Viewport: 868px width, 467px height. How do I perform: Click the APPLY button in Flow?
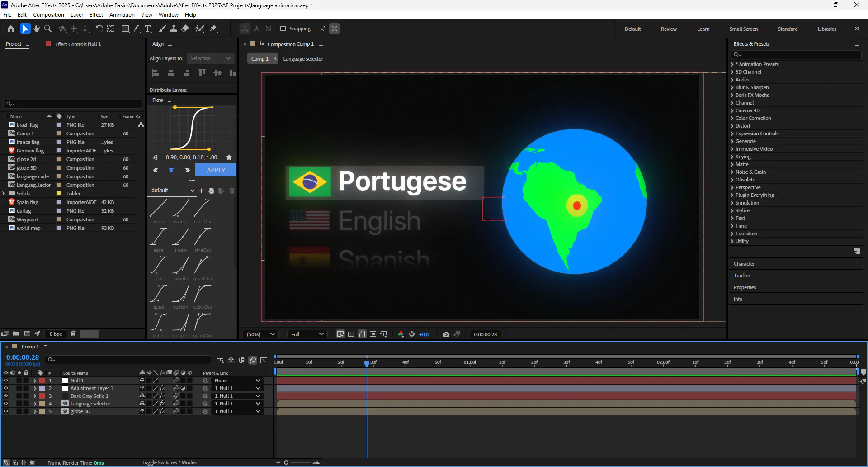(216, 170)
